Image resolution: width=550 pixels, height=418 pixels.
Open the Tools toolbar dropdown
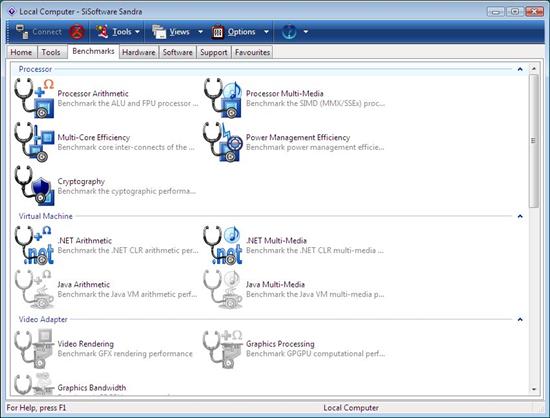tap(119, 32)
